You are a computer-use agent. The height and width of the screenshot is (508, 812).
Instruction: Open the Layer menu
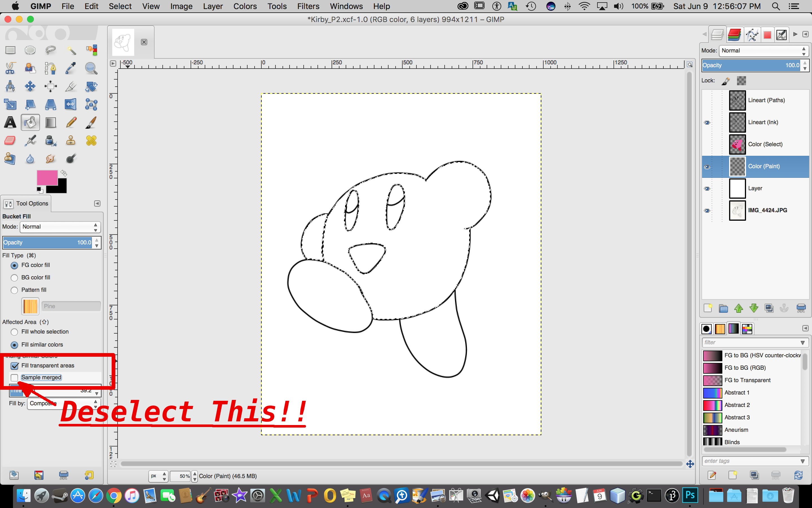[213, 6]
